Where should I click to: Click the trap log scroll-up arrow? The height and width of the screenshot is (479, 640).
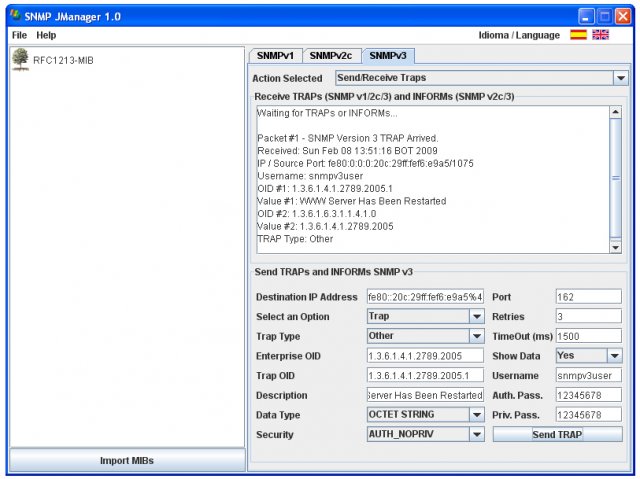(615, 112)
